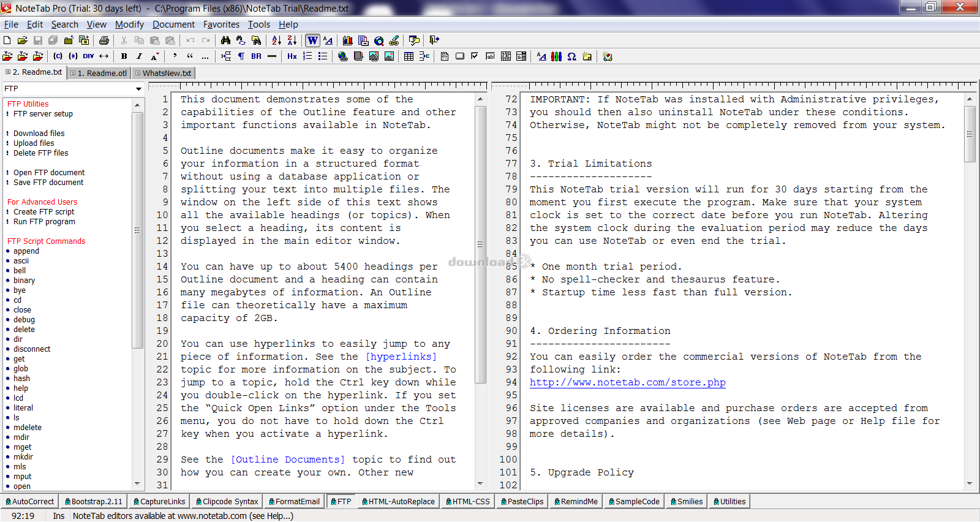Viewport: 980px width, 522px height.
Task: Insert heading with Hx icon
Action: [x=292, y=56]
